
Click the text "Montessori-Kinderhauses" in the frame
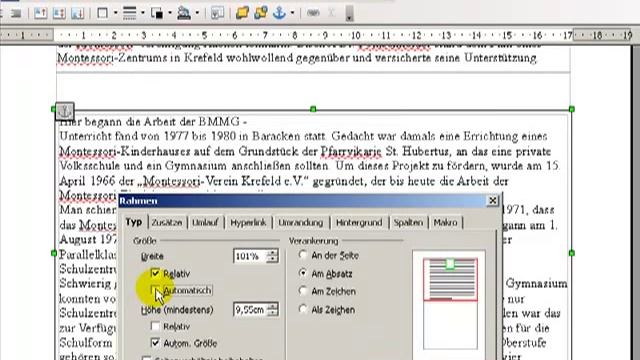pos(125,151)
